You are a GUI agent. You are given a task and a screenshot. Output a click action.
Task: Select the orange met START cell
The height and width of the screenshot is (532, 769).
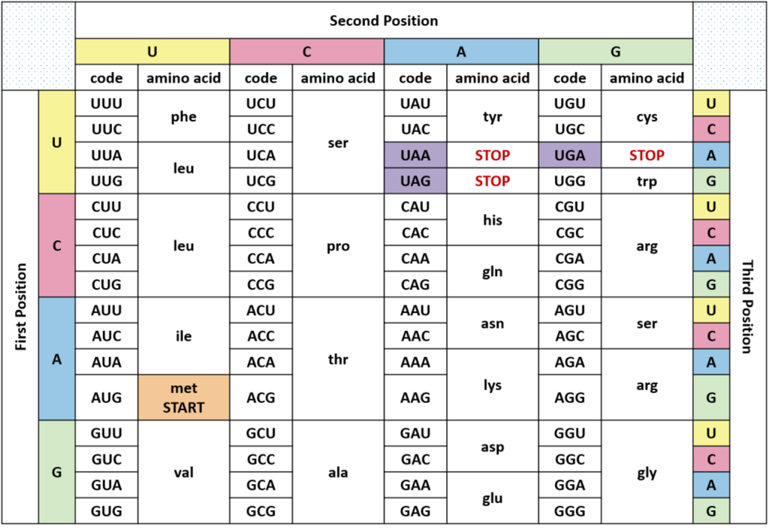[184, 398]
